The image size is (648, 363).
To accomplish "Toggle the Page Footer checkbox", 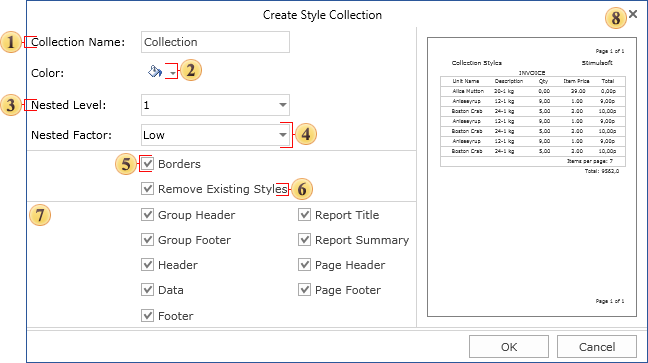I will click(304, 289).
